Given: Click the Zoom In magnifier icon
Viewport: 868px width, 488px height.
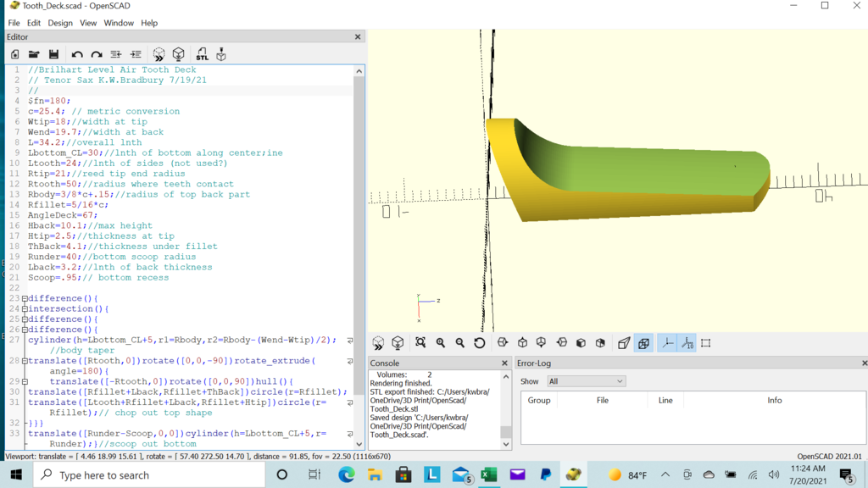Looking at the screenshot, I should point(441,343).
